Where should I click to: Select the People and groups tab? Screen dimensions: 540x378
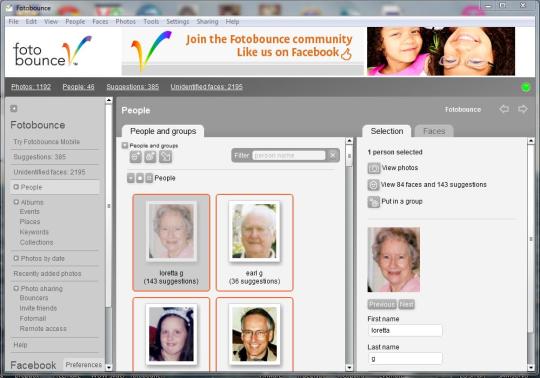(163, 131)
